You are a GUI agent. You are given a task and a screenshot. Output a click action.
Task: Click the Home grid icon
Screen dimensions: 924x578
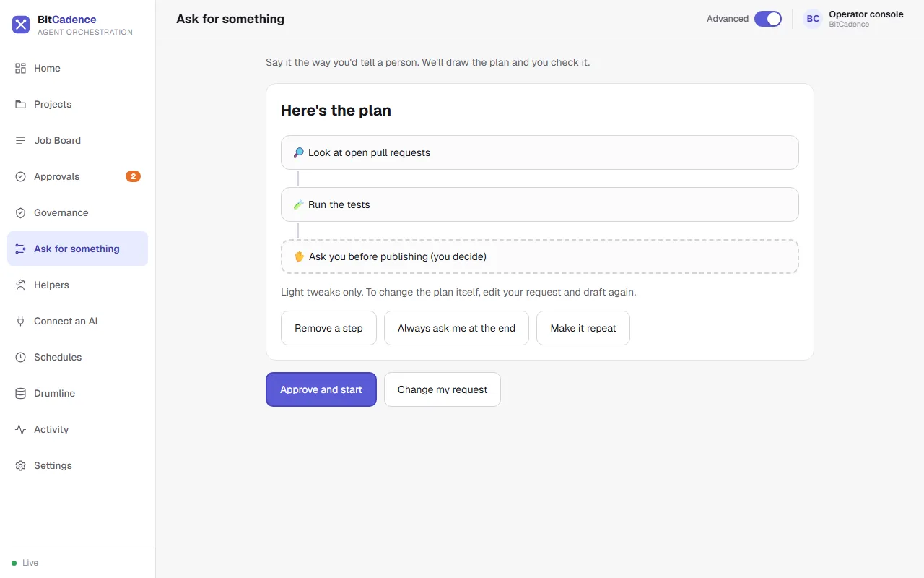pyautogui.click(x=20, y=68)
